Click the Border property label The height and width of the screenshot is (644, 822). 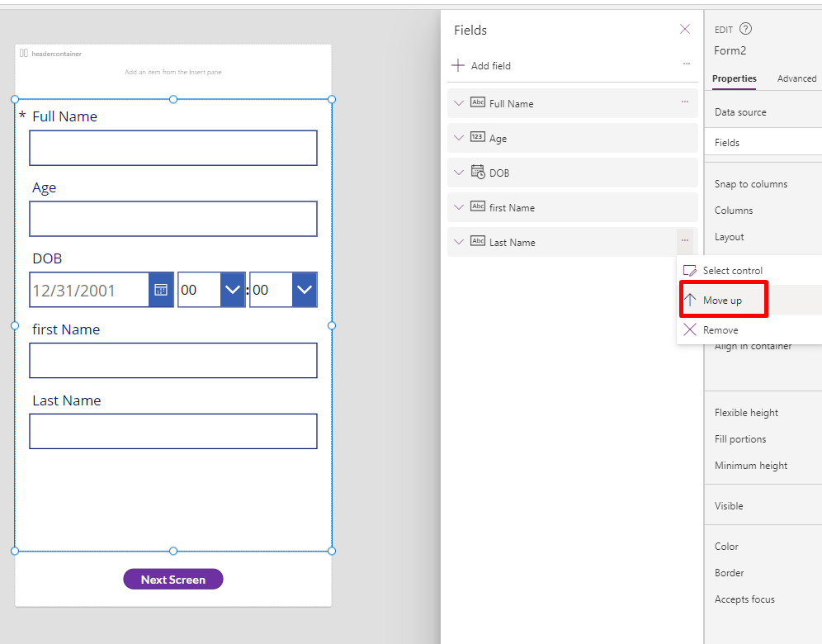pos(730,572)
